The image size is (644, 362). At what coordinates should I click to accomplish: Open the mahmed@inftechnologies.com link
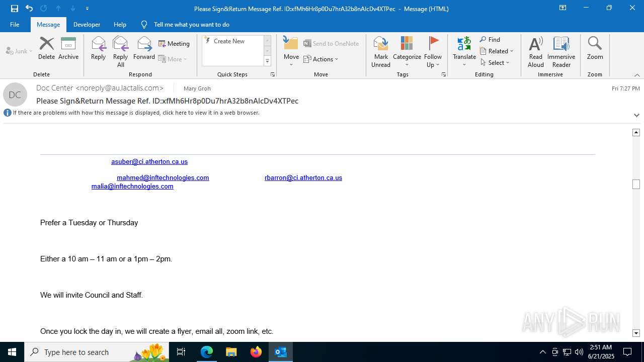click(x=163, y=178)
